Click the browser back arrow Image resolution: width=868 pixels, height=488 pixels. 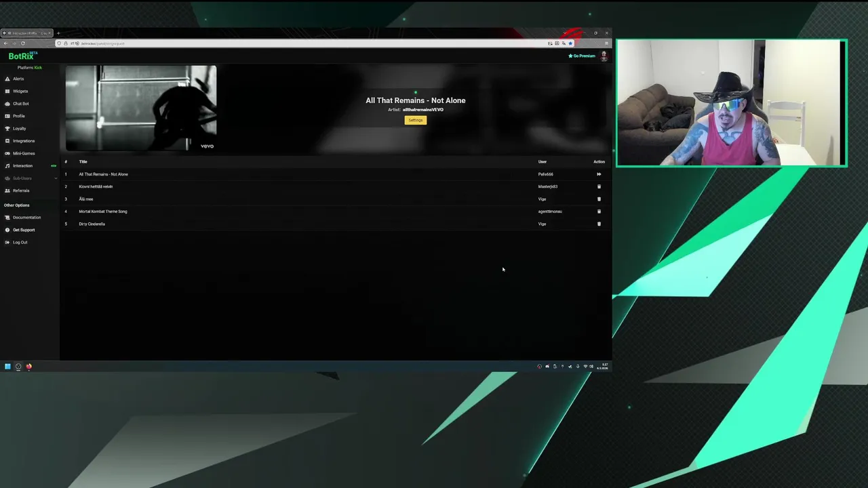[x=5, y=43]
